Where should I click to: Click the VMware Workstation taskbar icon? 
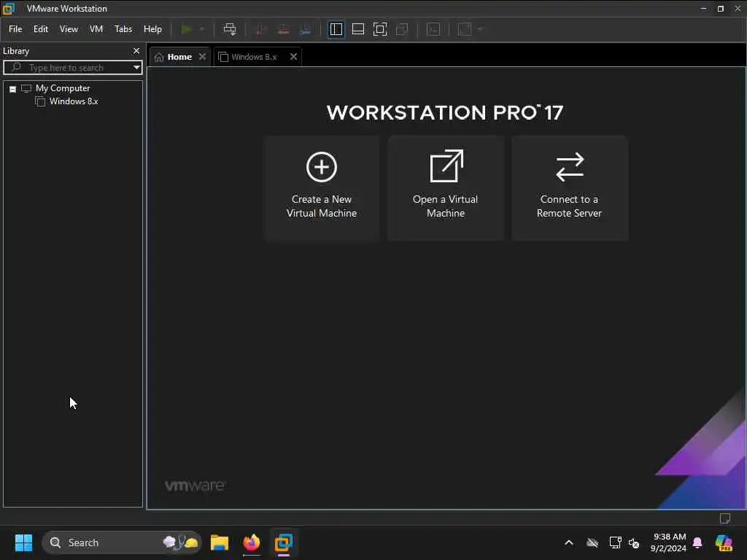point(284,542)
